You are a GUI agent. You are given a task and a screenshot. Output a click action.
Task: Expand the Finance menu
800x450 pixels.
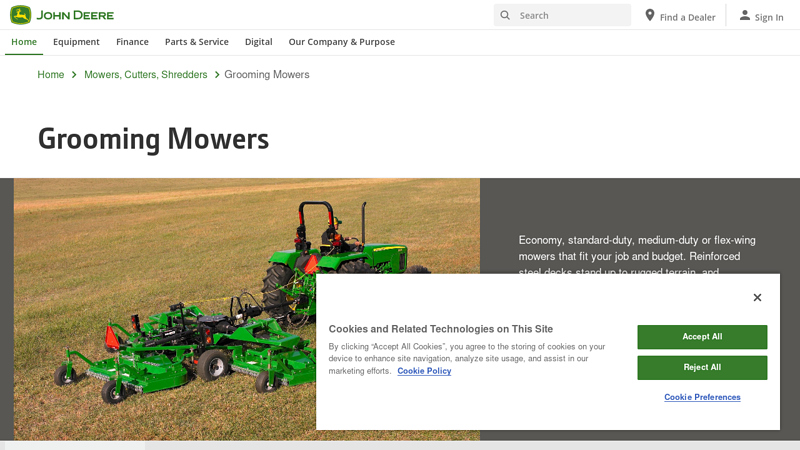pyautogui.click(x=132, y=42)
